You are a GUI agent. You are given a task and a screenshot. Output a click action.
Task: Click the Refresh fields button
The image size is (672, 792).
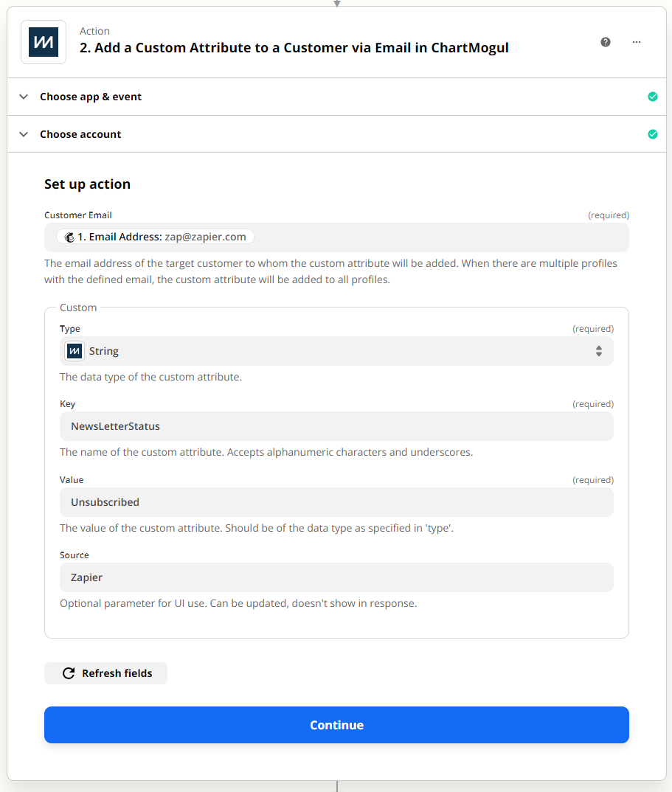click(x=105, y=673)
